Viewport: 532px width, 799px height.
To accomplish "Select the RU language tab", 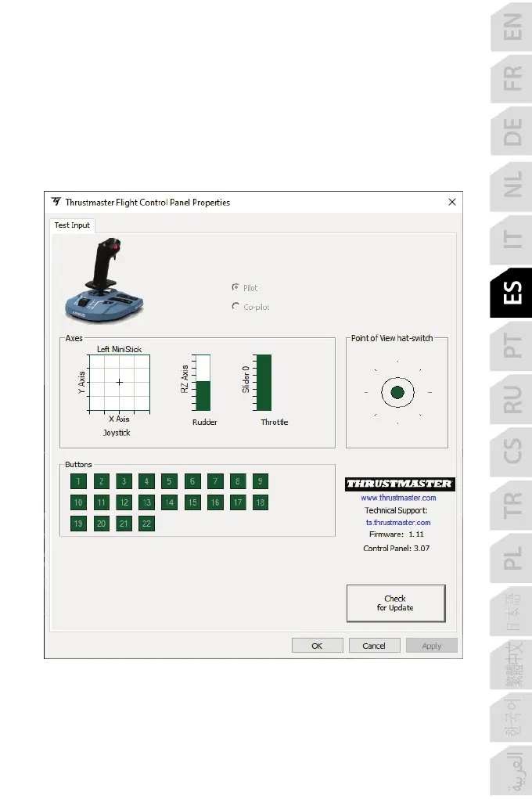I will click(x=512, y=399).
